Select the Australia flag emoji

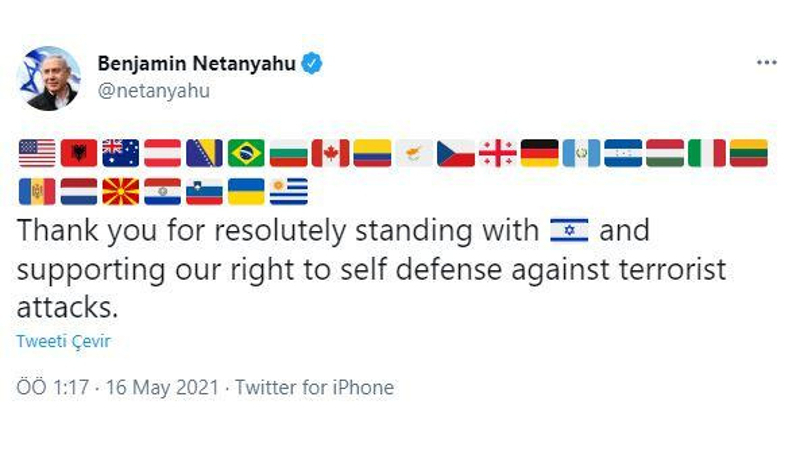tap(121, 153)
